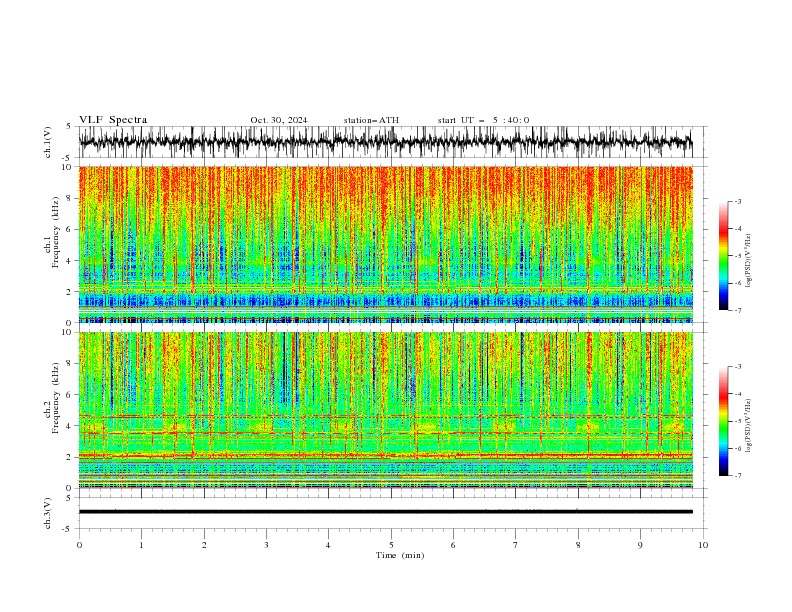Select the ch.3 flat waveform trace
792x612 pixels.
click(386, 512)
